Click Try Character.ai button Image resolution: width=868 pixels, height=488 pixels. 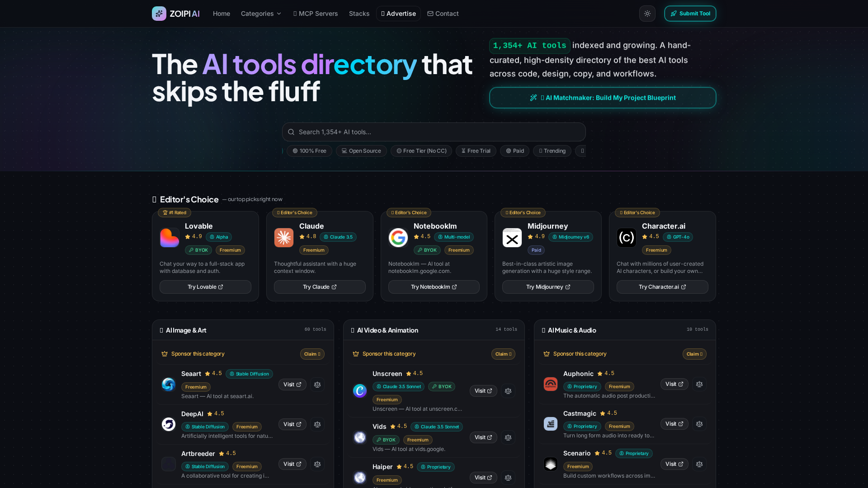pyautogui.click(x=662, y=287)
